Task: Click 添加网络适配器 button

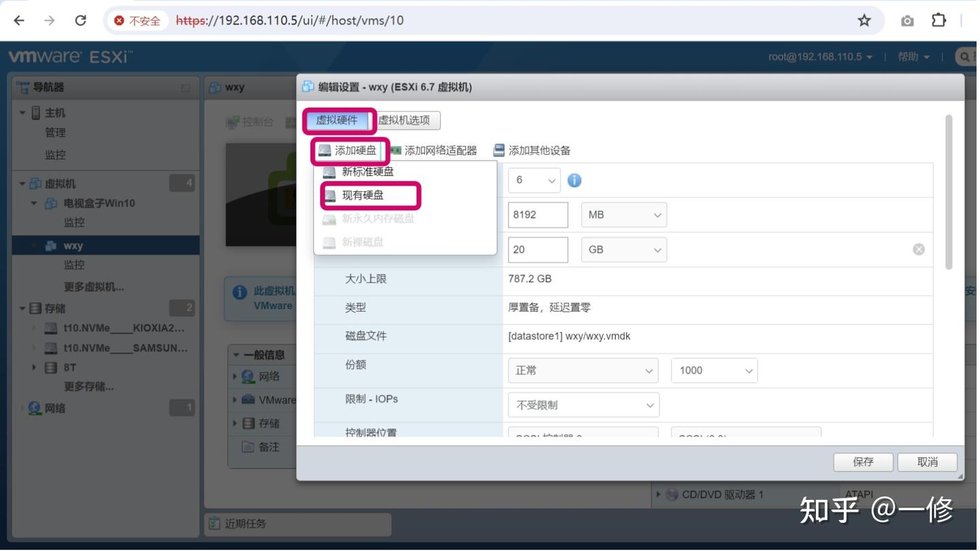Action: click(434, 151)
